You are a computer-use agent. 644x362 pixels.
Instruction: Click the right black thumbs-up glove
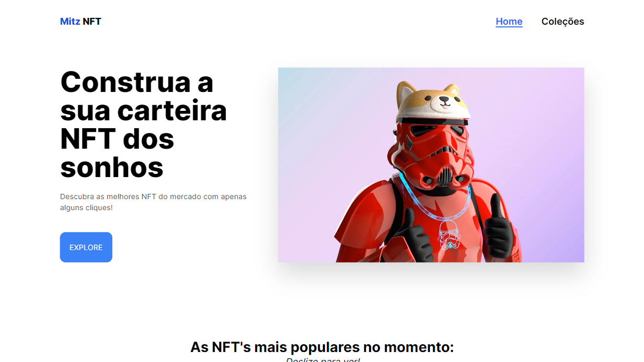pyautogui.click(x=499, y=226)
